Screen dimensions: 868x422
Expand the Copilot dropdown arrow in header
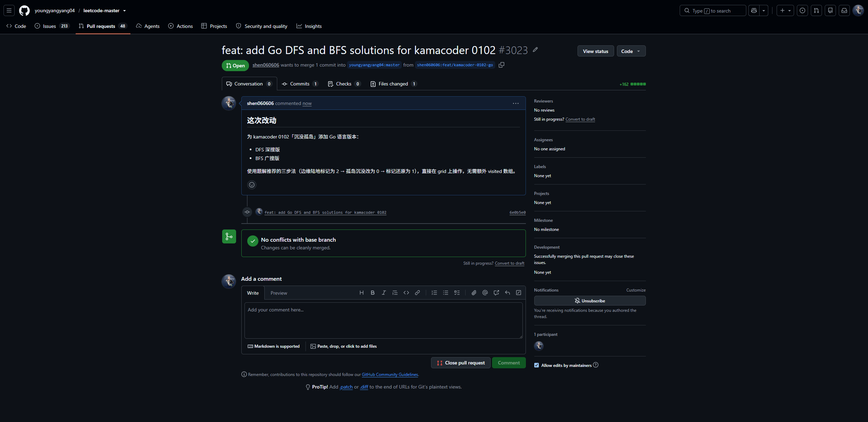point(764,10)
